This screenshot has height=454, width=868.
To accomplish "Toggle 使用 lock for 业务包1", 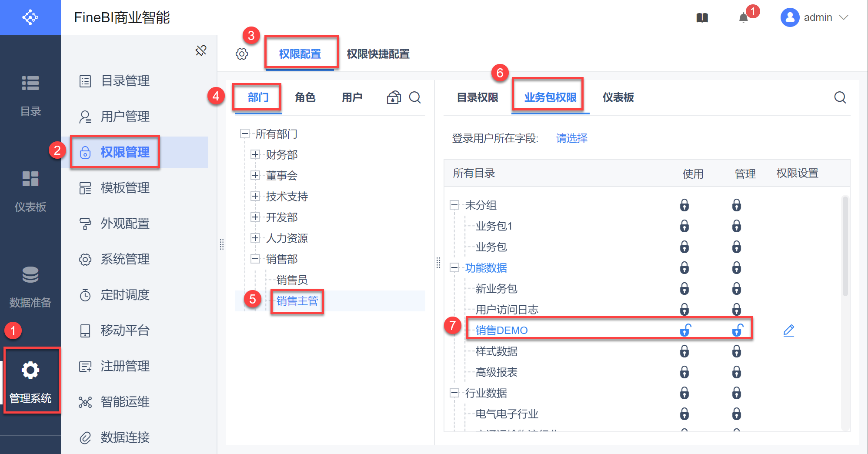I will [684, 226].
